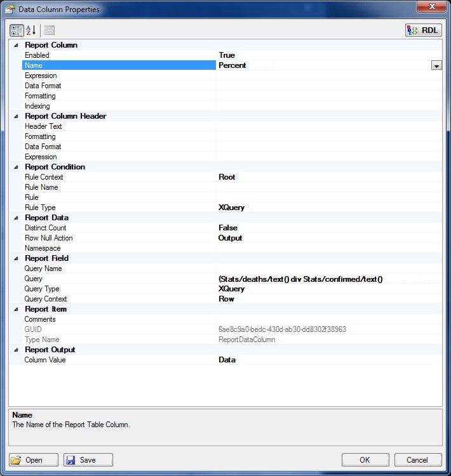Click the Open folder button
The image size is (451, 476).
click(x=34, y=460)
